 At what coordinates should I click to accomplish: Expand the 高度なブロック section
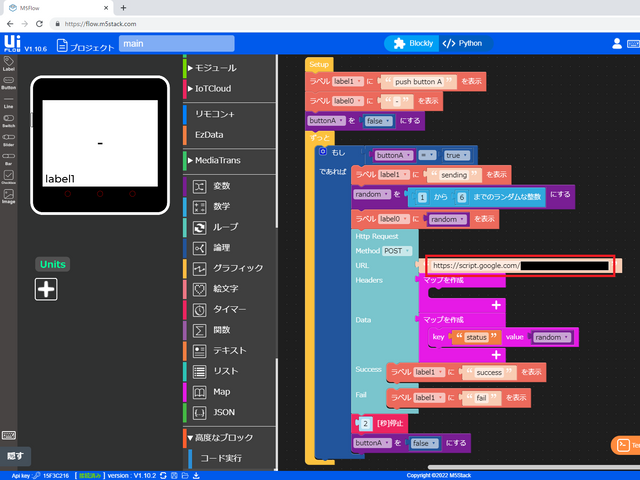click(x=223, y=437)
